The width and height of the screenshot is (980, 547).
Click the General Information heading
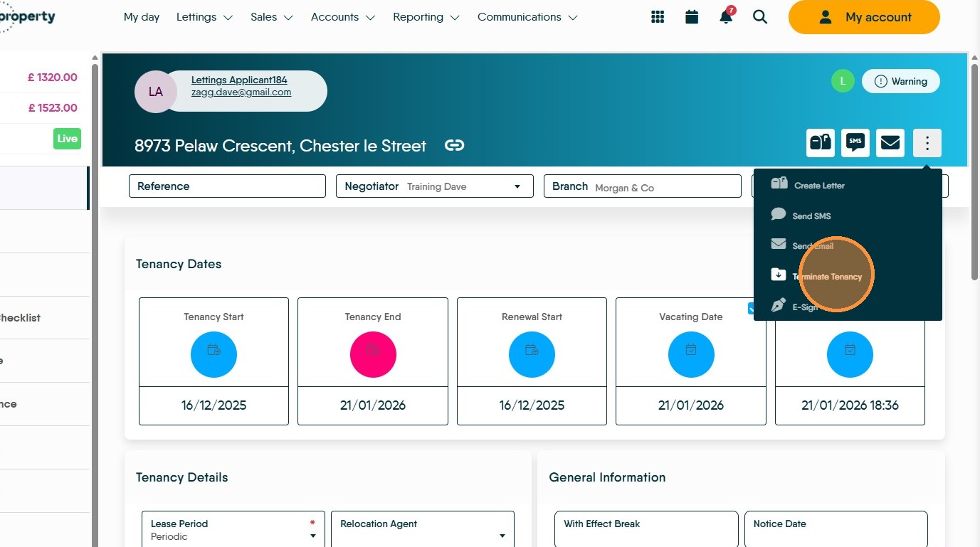click(607, 477)
